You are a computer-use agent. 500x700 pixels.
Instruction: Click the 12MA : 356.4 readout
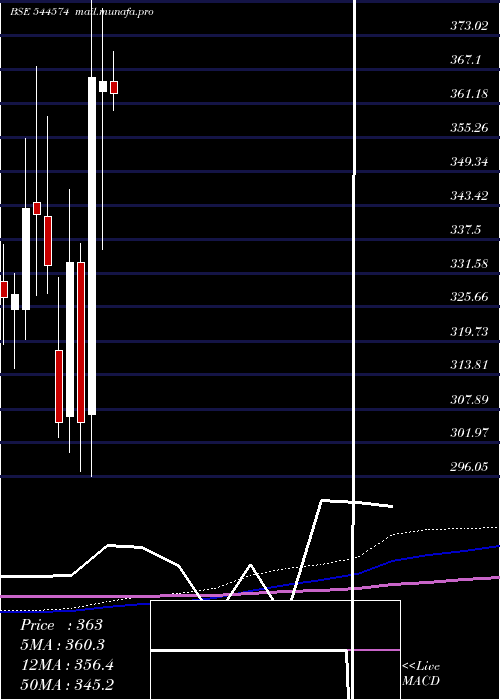point(67,665)
